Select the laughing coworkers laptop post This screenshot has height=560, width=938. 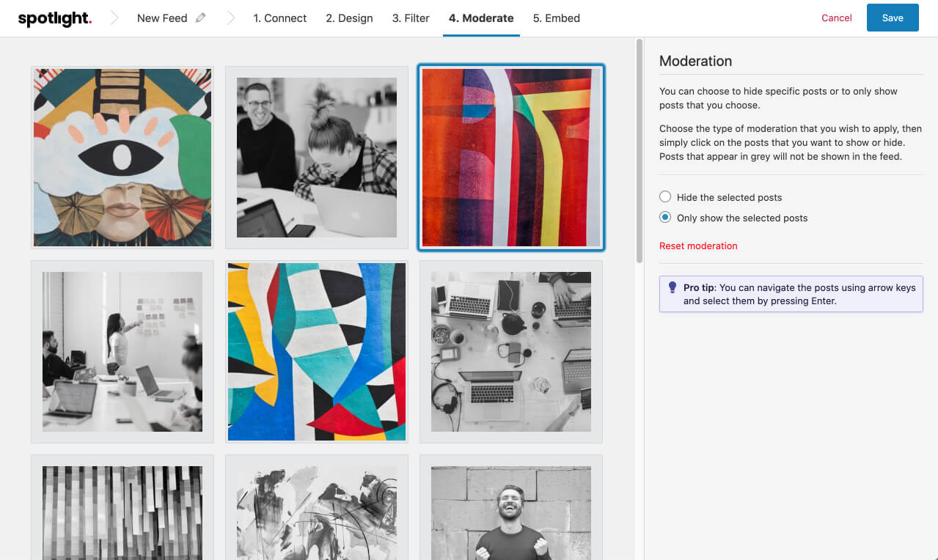tap(317, 158)
